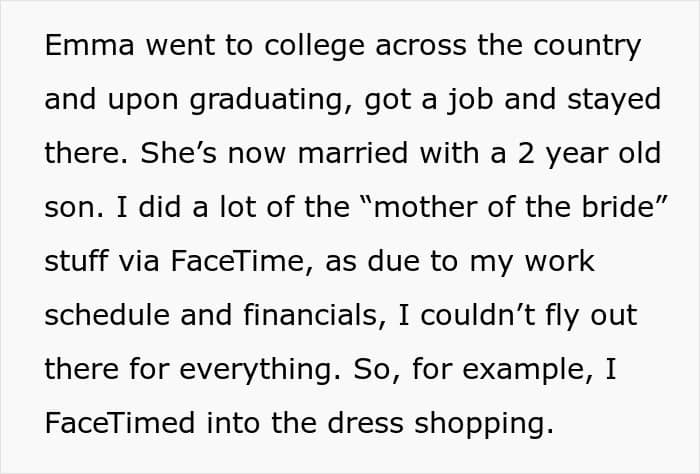Click "FaceTime" in the fifth line
This screenshot has height=474, width=700.
(x=238, y=261)
